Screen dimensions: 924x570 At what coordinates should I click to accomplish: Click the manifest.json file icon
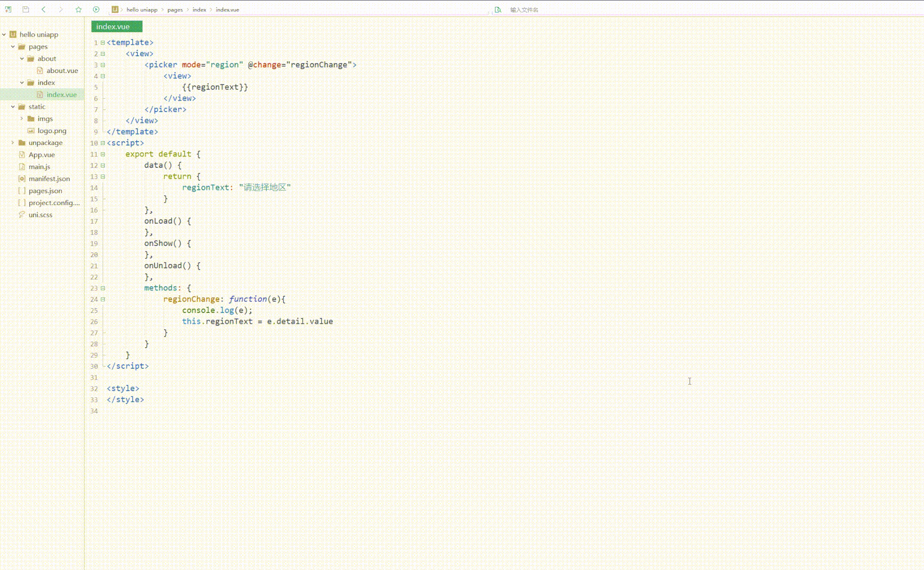[x=22, y=179]
